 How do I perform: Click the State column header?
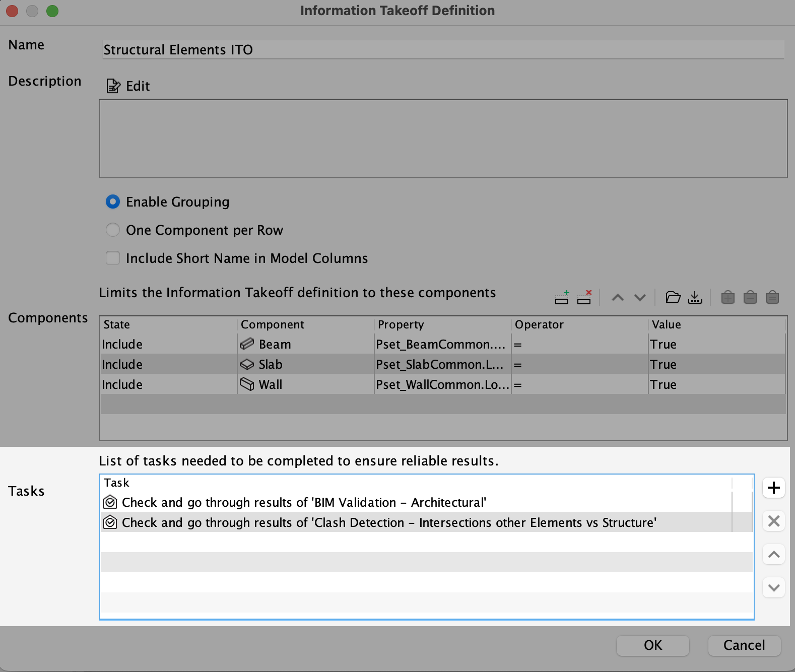(169, 324)
